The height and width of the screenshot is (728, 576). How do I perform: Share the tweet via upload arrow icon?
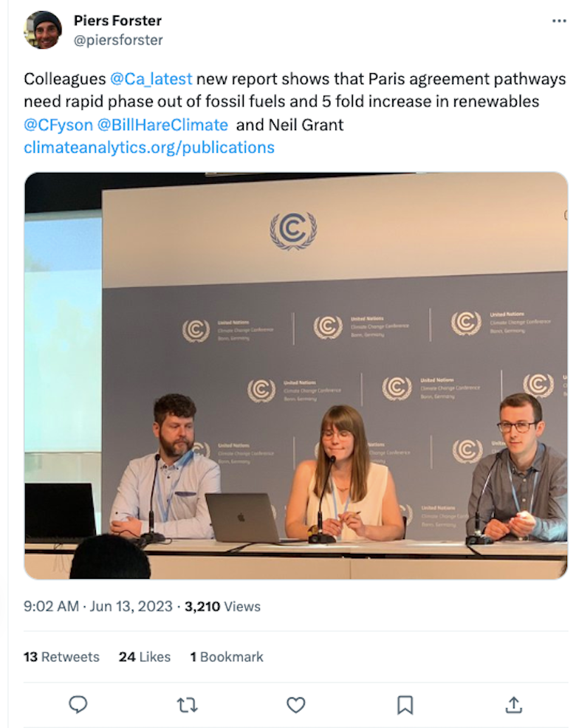[514, 704]
